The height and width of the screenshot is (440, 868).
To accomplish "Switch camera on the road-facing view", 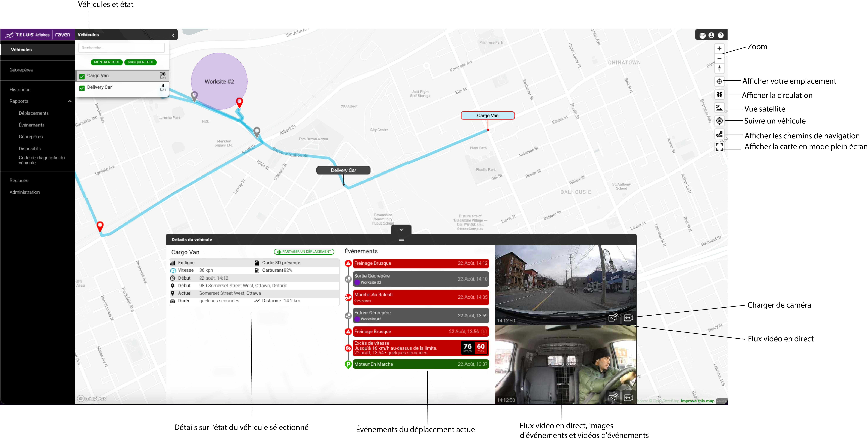I will [x=628, y=318].
